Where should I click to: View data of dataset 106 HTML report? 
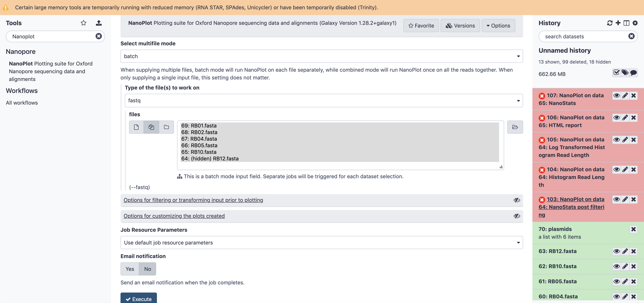pyautogui.click(x=616, y=118)
